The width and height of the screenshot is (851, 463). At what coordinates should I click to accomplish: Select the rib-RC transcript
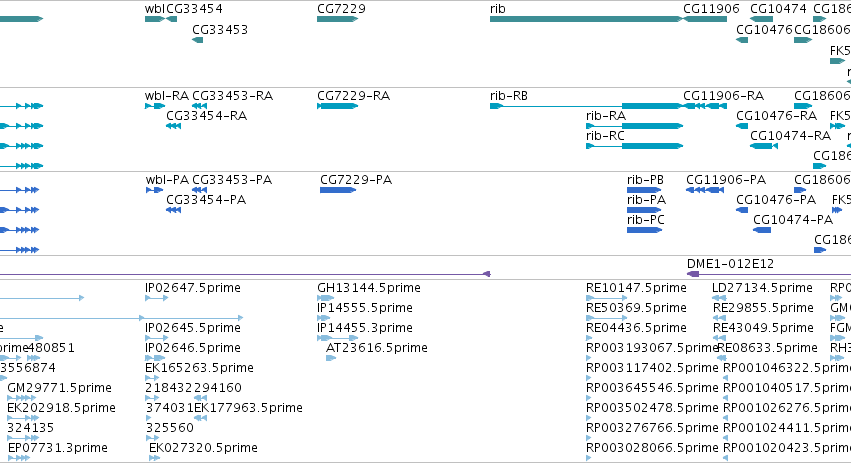point(634,146)
